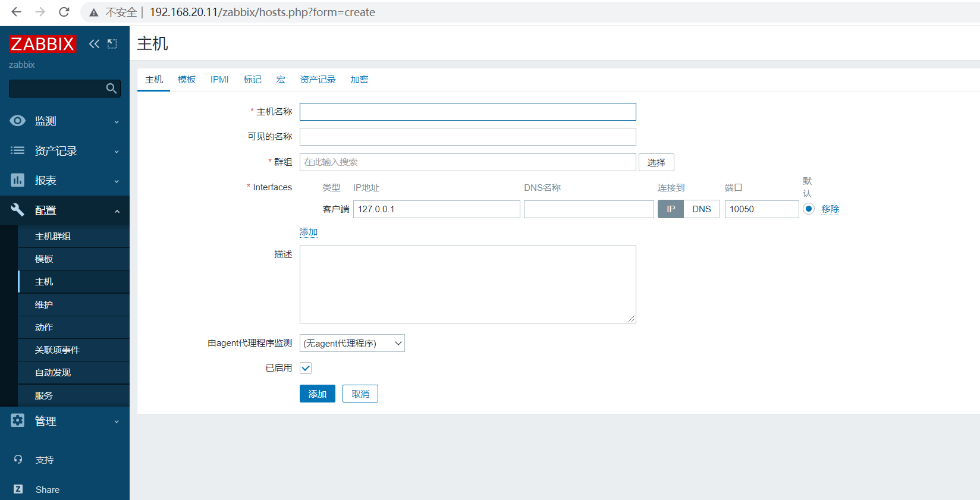Switch to the 模板 tab
Image resolution: width=980 pixels, height=500 pixels.
187,80
